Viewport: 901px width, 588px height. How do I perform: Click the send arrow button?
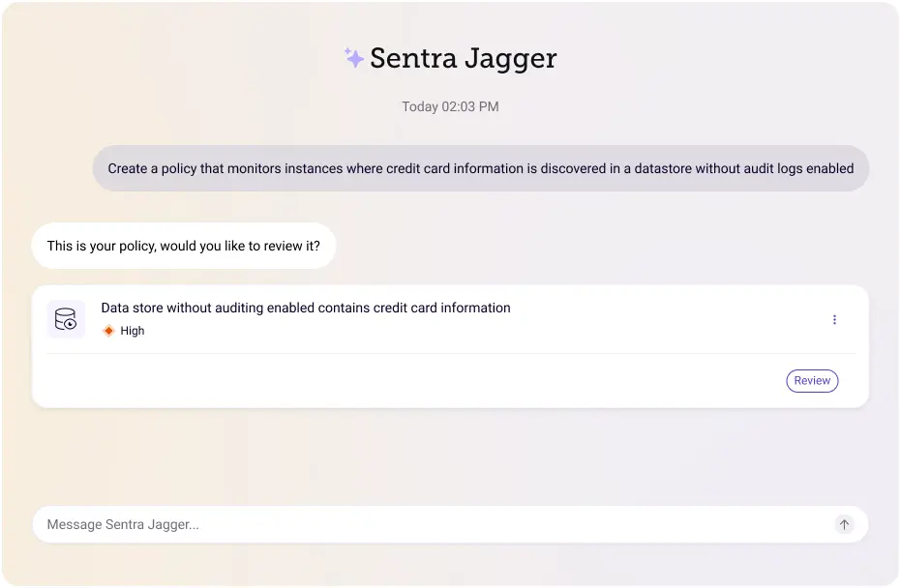click(x=844, y=524)
